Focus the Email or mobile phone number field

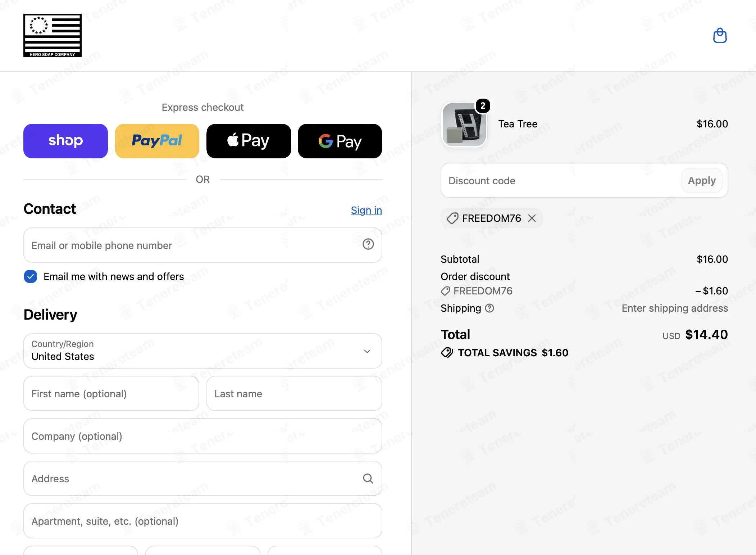(x=202, y=245)
